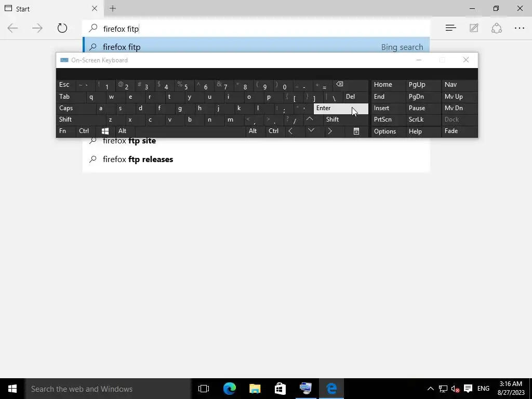Click the taskbar search box
532x399 pixels.
click(x=108, y=389)
